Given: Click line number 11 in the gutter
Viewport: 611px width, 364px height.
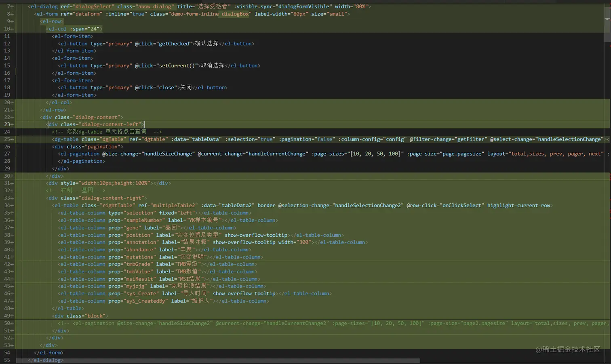Looking at the screenshot, I should (x=7, y=36).
